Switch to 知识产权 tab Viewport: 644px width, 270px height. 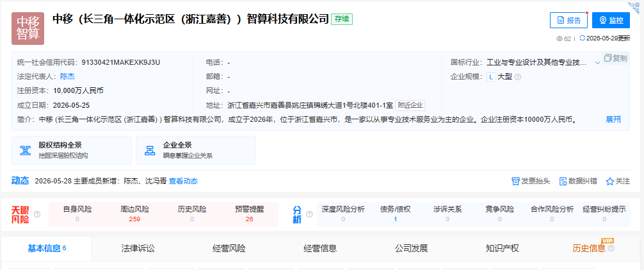[x=503, y=249]
